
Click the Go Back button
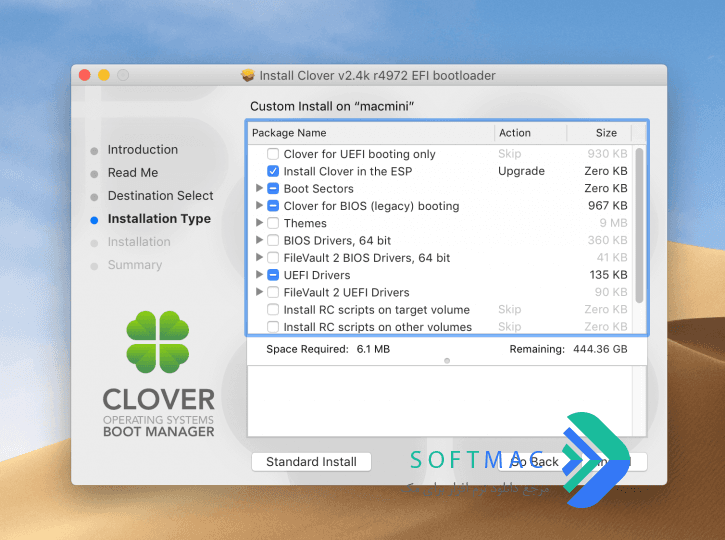(x=535, y=462)
